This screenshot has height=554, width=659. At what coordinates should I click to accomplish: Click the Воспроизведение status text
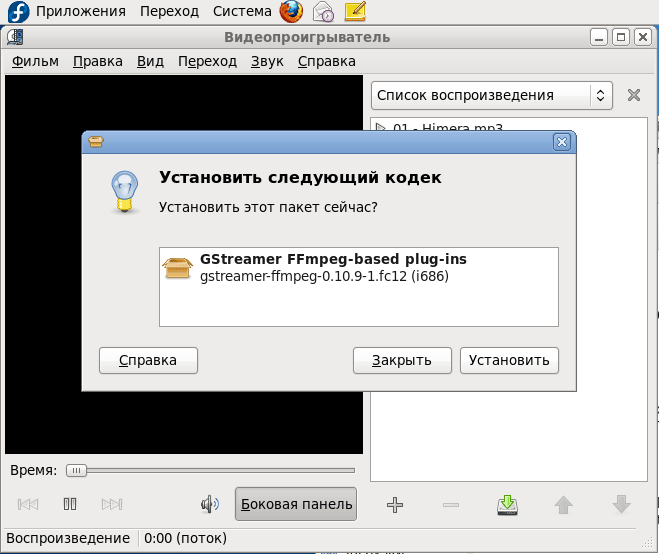[x=68, y=538]
